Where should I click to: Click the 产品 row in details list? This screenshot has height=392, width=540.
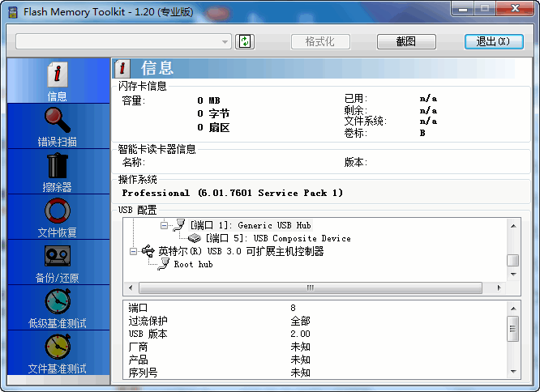point(315,360)
